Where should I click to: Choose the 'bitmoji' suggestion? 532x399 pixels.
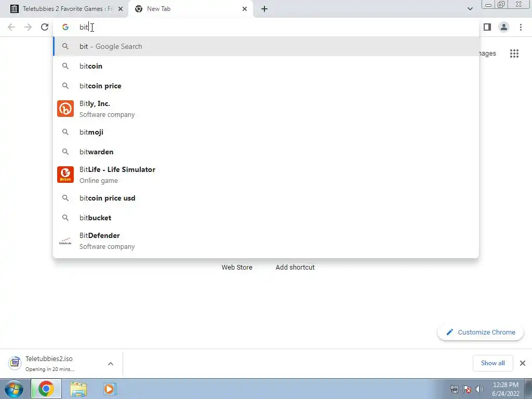click(266, 132)
